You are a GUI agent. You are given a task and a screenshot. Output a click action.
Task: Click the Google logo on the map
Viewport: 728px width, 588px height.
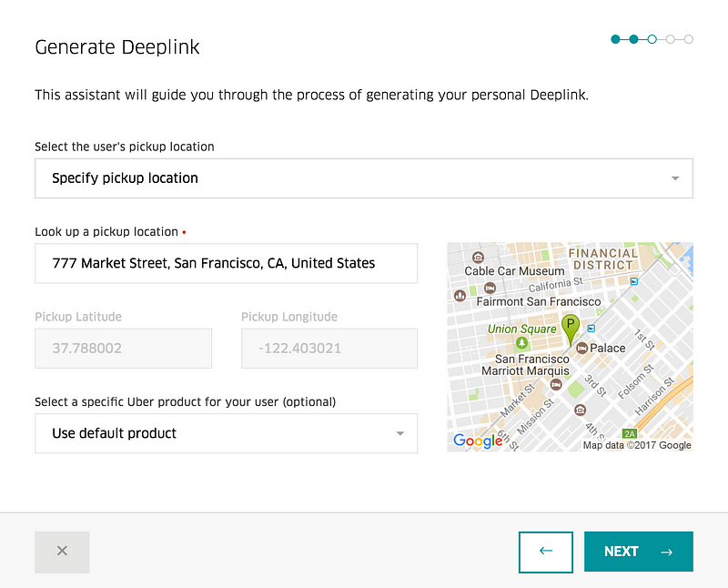coord(478,441)
